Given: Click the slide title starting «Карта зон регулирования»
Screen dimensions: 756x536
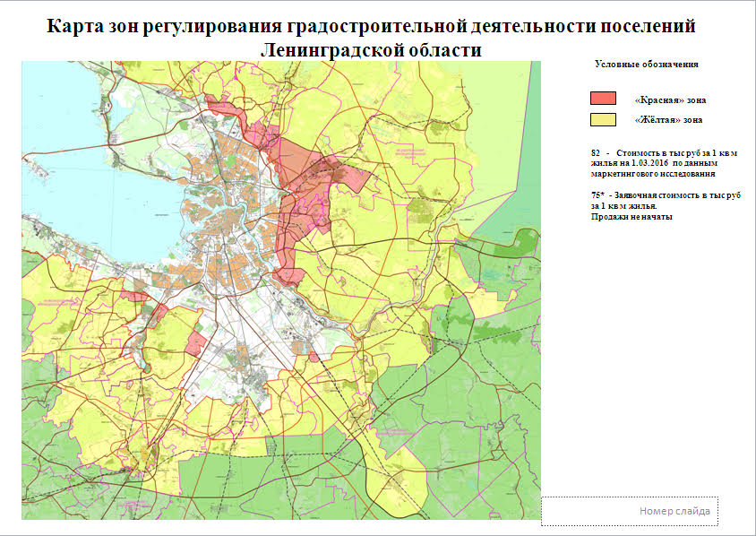Looking at the screenshot, I should tap(370, 26).
